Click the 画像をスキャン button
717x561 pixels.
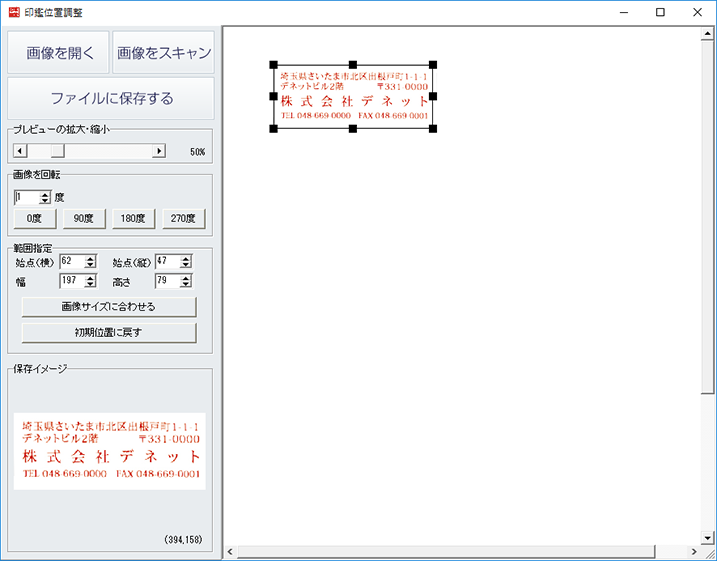pos(164,53)
